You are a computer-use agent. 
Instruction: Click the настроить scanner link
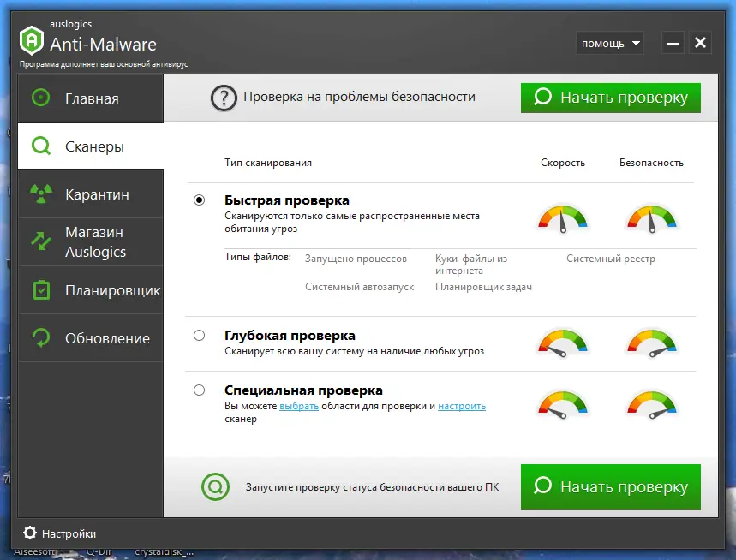[462, 405]
